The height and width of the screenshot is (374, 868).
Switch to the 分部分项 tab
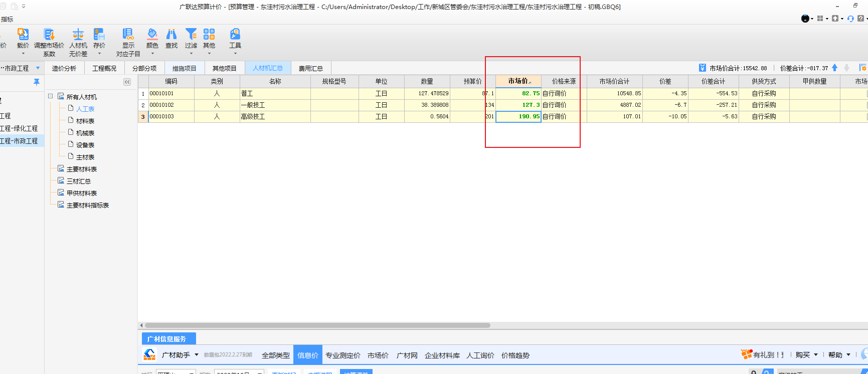[144, 68]
